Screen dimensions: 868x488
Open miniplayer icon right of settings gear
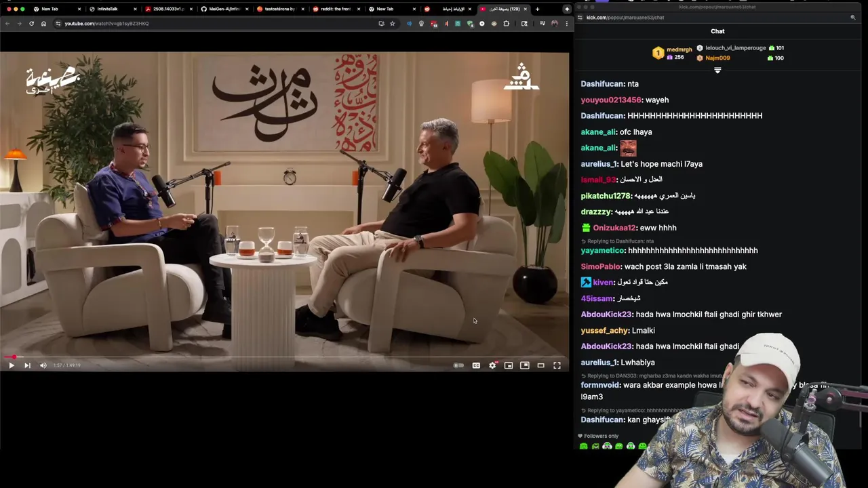click(509, 365)
